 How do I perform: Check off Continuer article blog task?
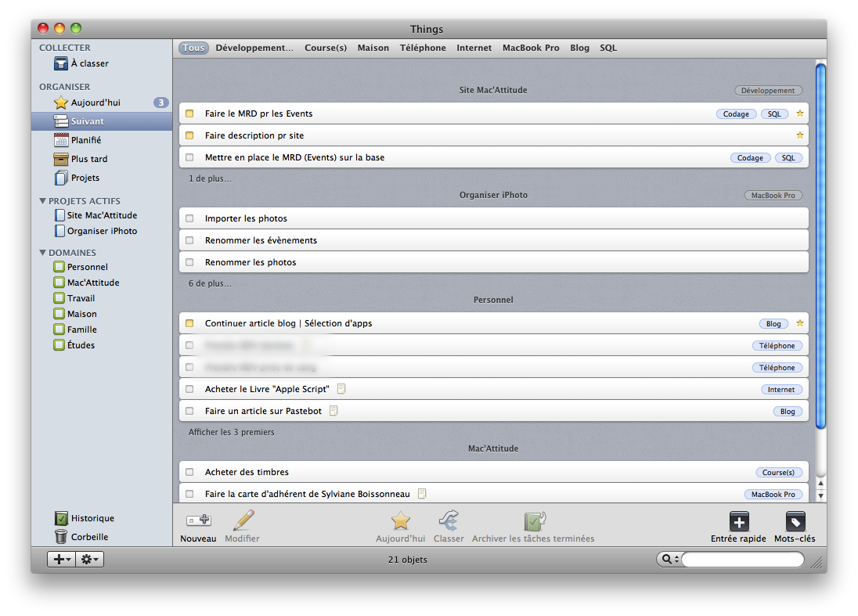pos(189,323)
